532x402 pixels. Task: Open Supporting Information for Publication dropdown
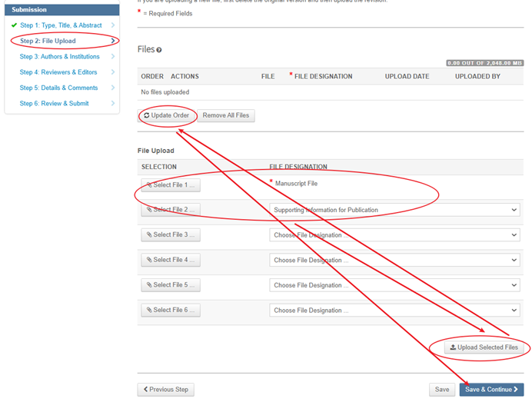[x=394, y=210]
